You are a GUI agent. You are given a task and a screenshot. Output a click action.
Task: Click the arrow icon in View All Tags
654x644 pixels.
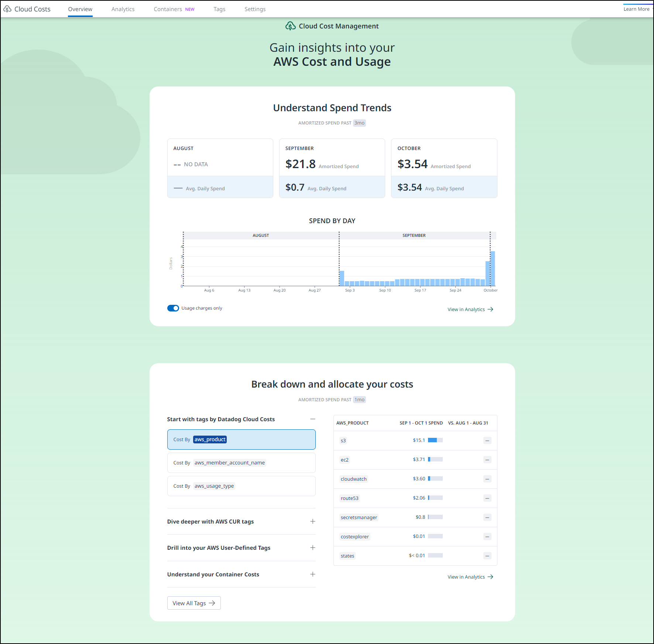[x=212, y=603]
